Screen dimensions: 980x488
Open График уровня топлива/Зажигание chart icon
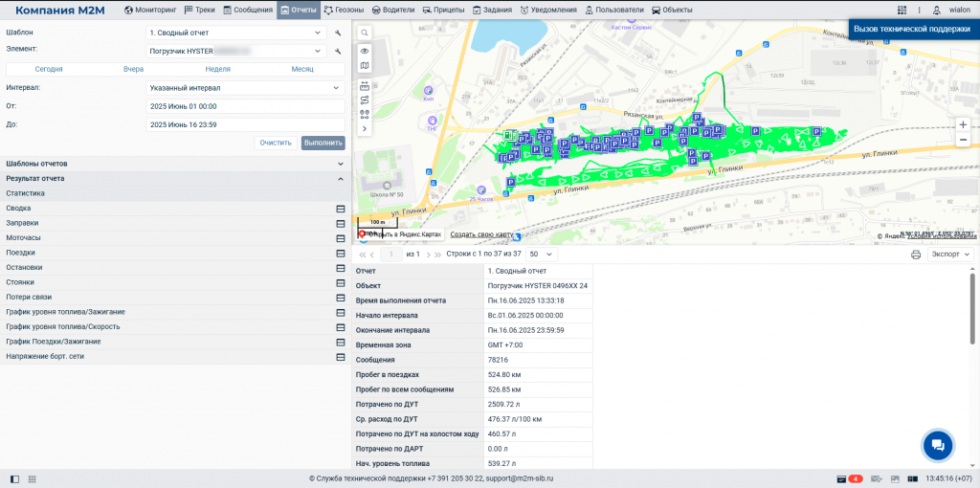click(341, 312)
